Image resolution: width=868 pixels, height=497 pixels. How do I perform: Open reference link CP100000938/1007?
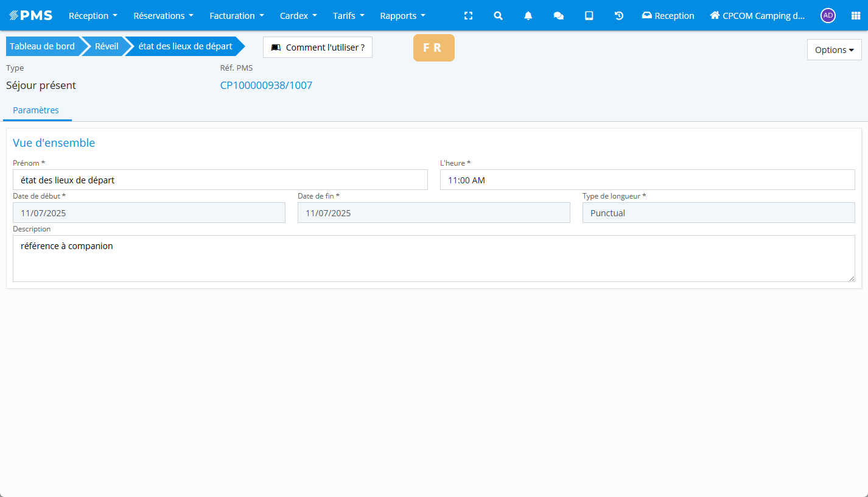click(x=266, y=85)
